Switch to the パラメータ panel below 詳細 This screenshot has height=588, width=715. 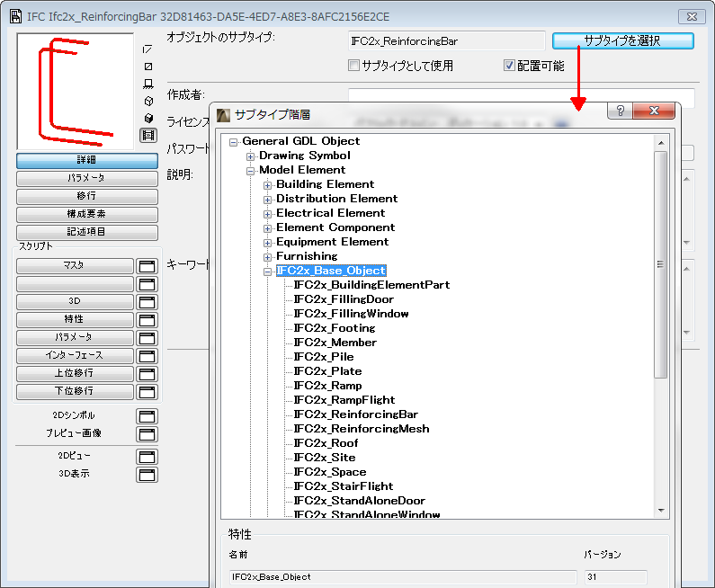pyautogui.click(x=87, y=178)
